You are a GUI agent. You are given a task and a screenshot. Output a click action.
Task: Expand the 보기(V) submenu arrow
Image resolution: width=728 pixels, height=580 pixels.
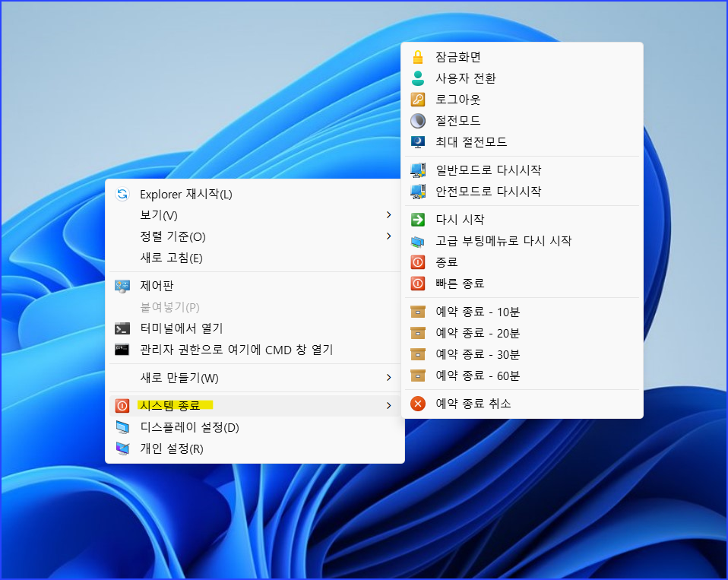[388, 215]
